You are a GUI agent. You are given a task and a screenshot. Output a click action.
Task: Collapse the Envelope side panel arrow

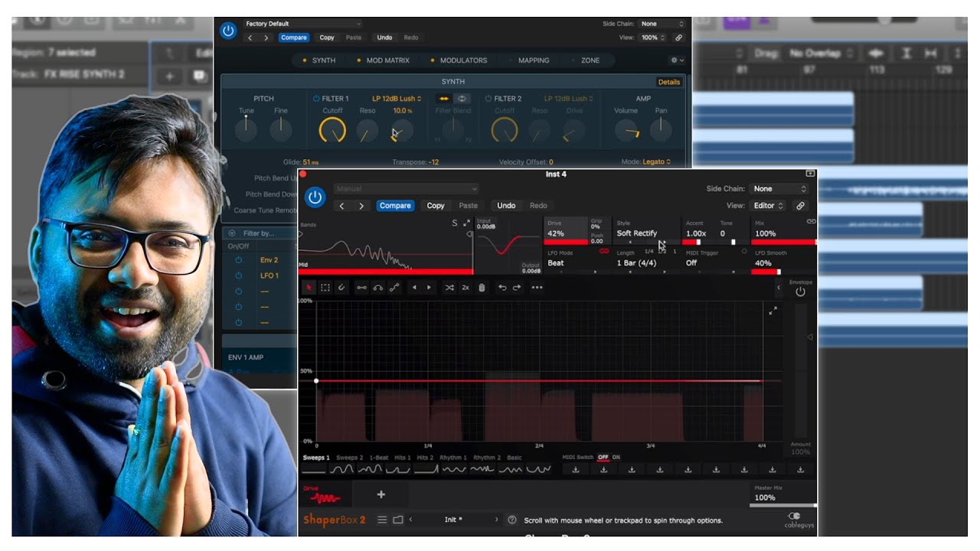779,288
